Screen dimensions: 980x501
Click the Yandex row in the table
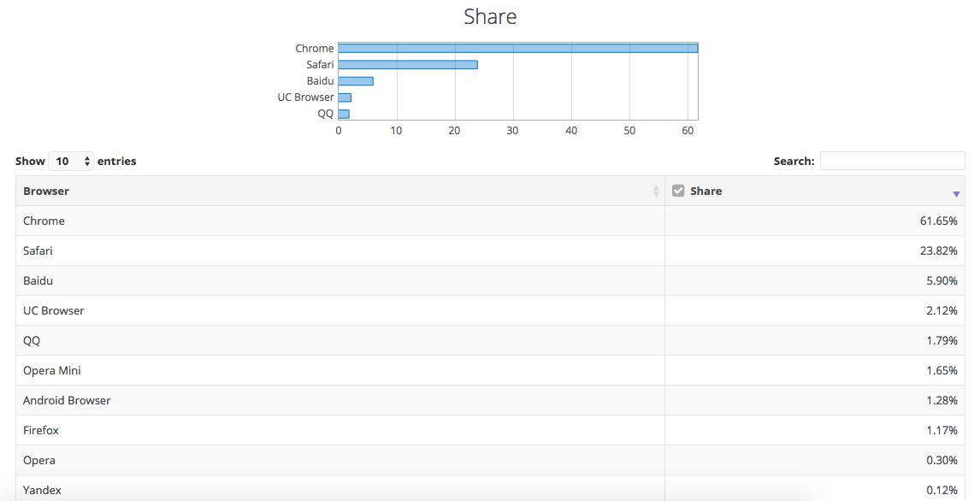[490, 488]
